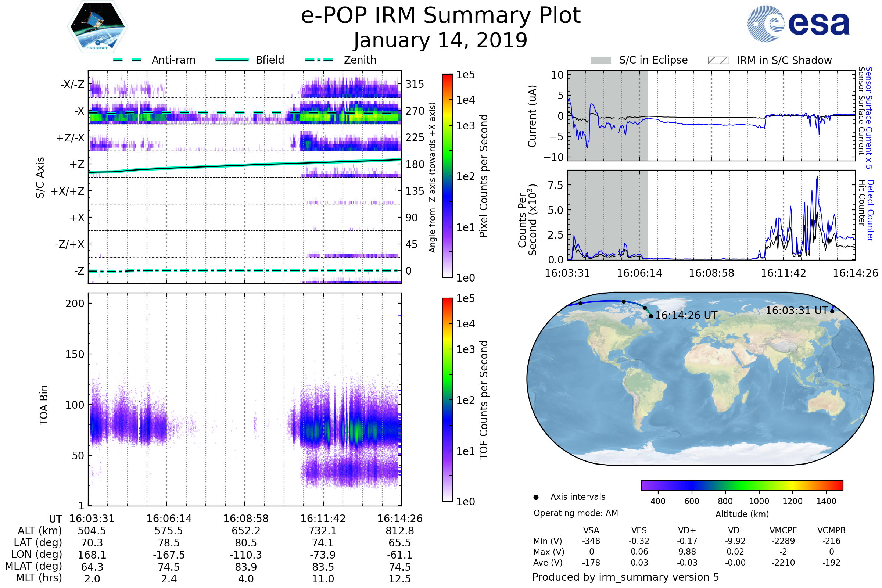
Task: Click the MLT (hrs) row label
Action: click(x=39, y=578)
